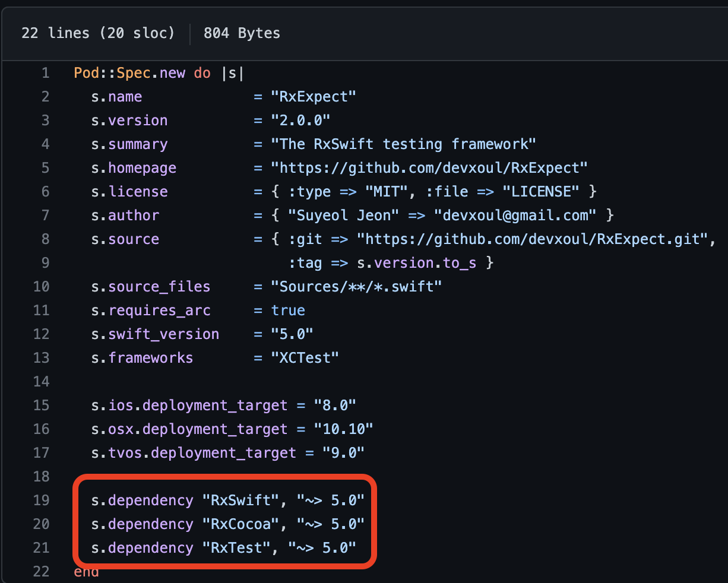
Task: Click line number 20 in the gutter
Action: click(41, 524)
